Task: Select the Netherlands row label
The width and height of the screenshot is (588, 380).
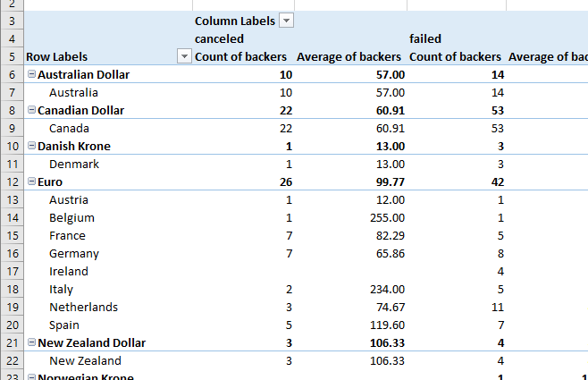Action: pos(83,307)
